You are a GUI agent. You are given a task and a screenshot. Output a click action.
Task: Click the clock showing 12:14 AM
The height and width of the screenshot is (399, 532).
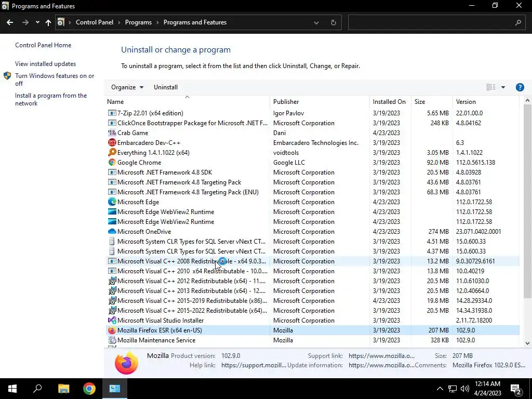pyautogui.click(x=487, y=384)
